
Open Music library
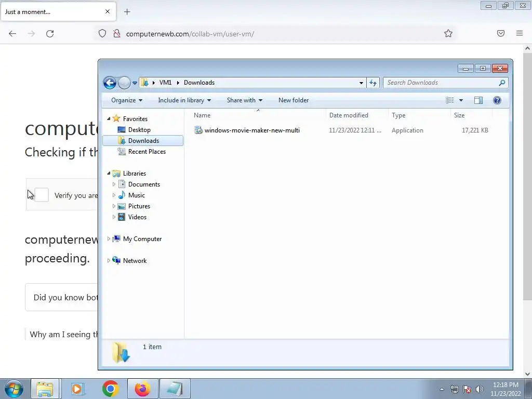137,195
